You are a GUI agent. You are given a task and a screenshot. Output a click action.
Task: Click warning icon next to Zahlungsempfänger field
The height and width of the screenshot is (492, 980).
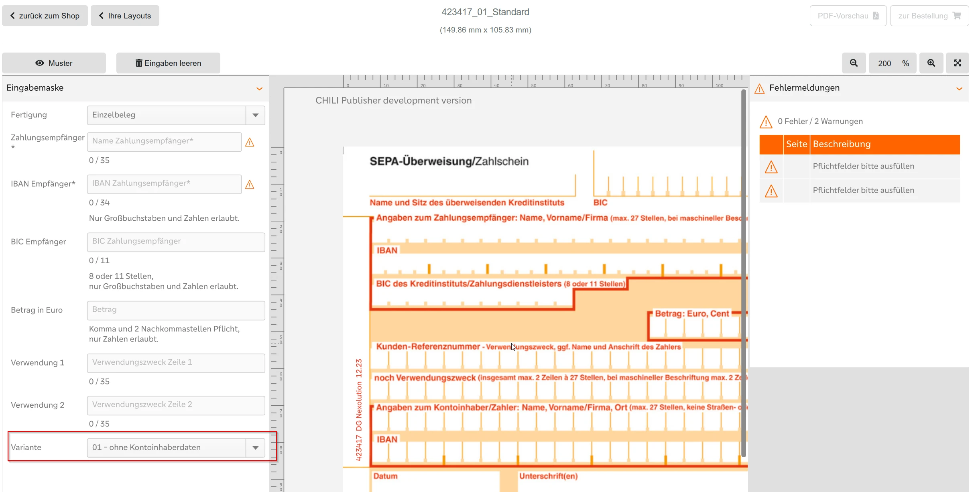point(250,142)
